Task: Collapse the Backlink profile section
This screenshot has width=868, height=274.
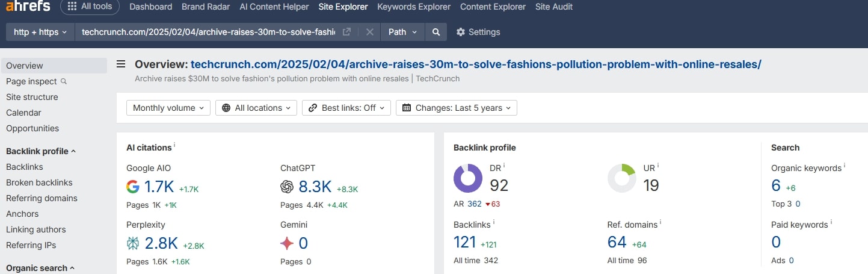Action: click(41, 151)
